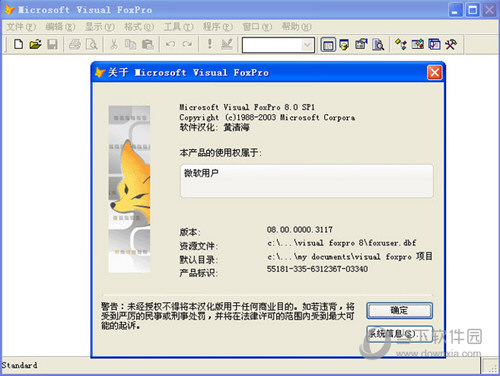Click the Properties window toolbar icon

click(361, 44)
